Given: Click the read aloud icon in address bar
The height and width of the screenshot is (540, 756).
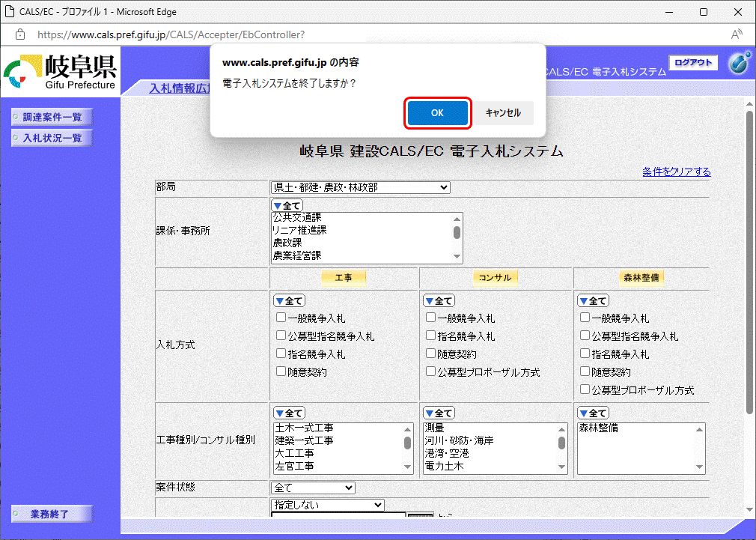Looking at the screenshot, I should [737, 34].
